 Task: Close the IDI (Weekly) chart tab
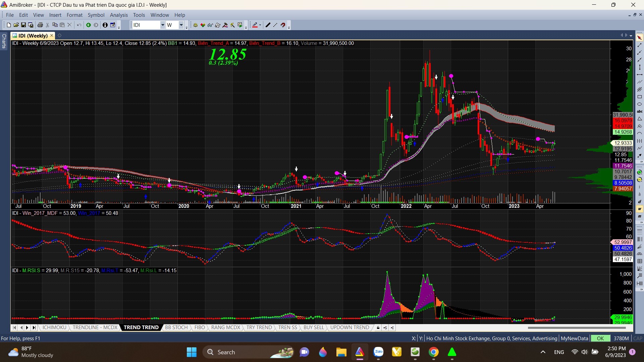tap(52, 35)
